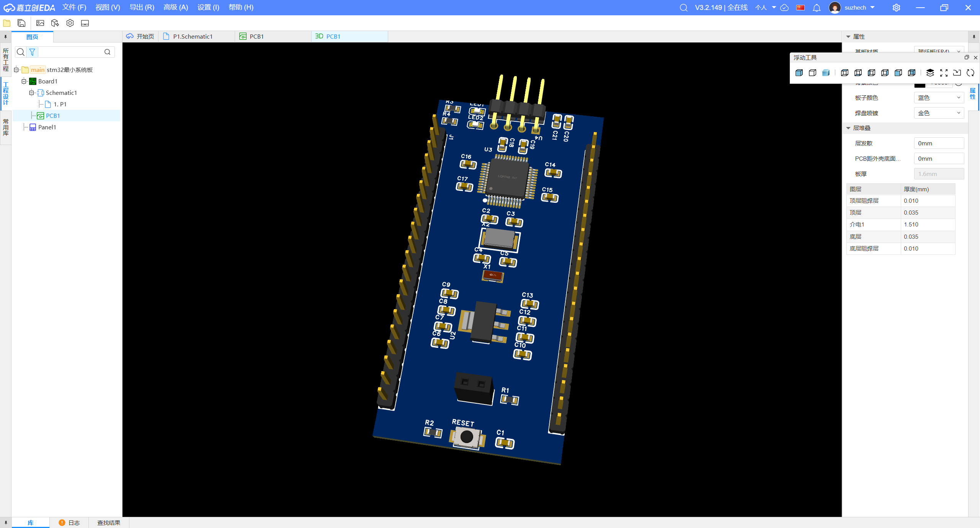Open the 日志 tab at bottom
The width and height of the screenshot is (980, 528).
coord(69,523)
